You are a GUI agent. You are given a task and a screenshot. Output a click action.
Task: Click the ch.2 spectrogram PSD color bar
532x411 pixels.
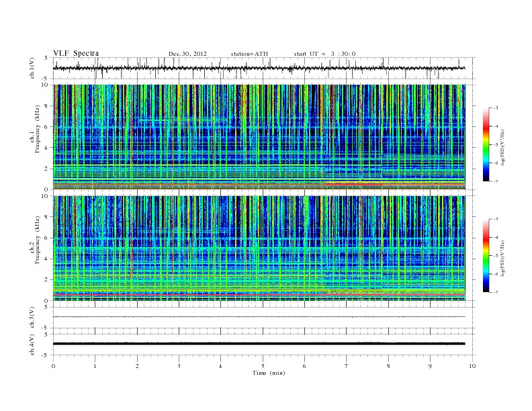tap(486, 255)
